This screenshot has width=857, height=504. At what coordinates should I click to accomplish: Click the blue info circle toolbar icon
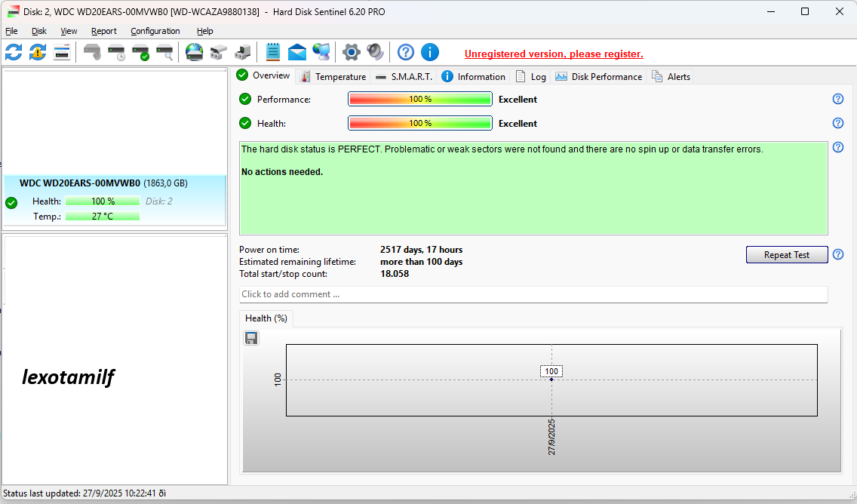(430, 52)
